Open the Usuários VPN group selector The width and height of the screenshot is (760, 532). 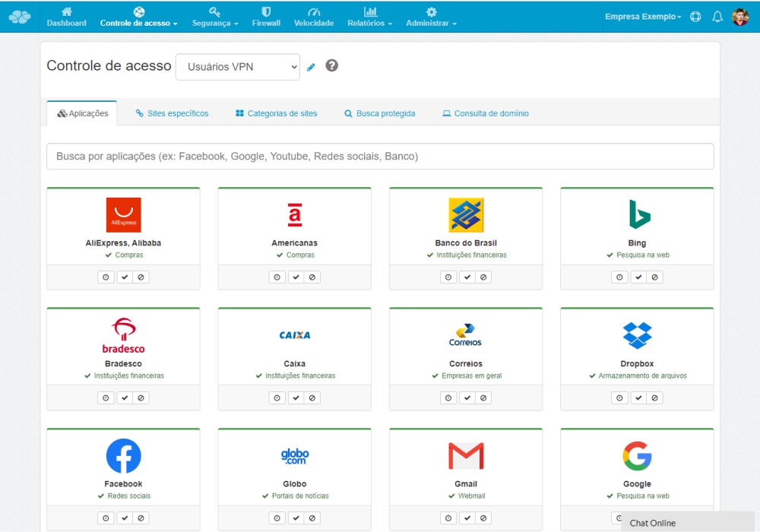(x=237, y=67)
